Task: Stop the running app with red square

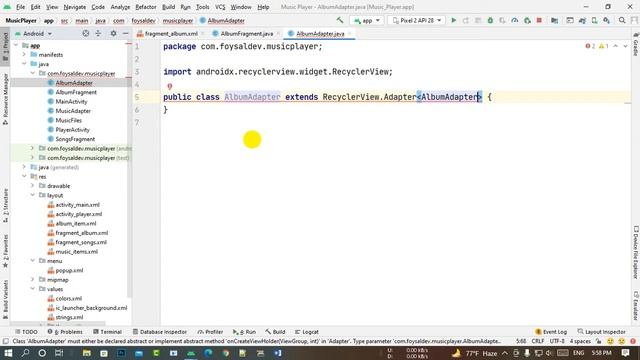Action: tap(539, 20)
